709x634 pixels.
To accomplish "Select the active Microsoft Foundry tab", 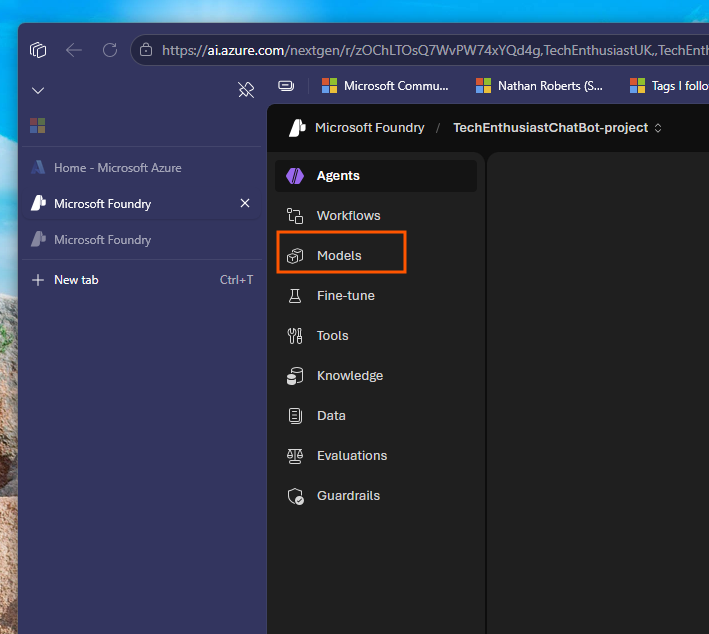I will (x=142, y=203).
